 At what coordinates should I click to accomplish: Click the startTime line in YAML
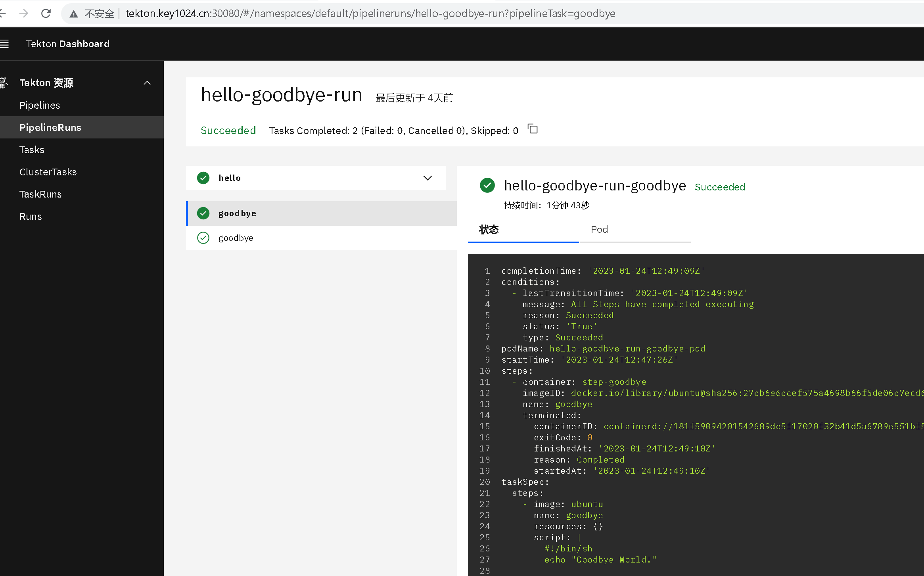click(590, 360)
